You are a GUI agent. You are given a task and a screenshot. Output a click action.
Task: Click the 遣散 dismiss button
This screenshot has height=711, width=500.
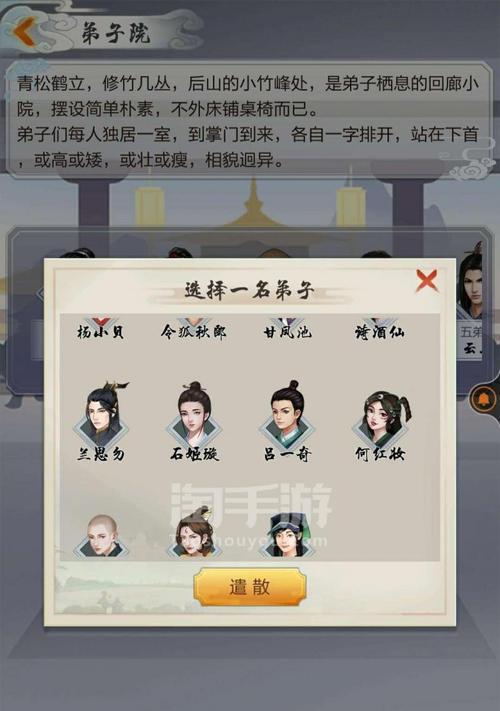coord(250,586)
